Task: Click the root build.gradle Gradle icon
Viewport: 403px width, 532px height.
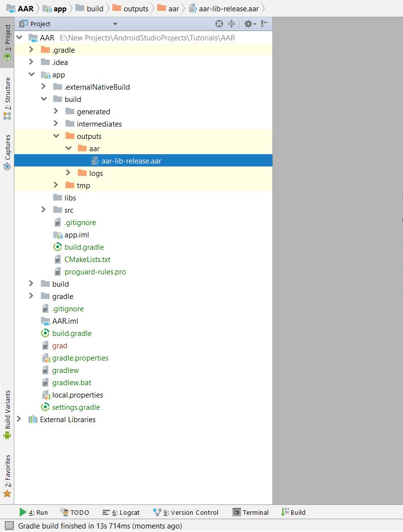Action: [x=45, y=333]
